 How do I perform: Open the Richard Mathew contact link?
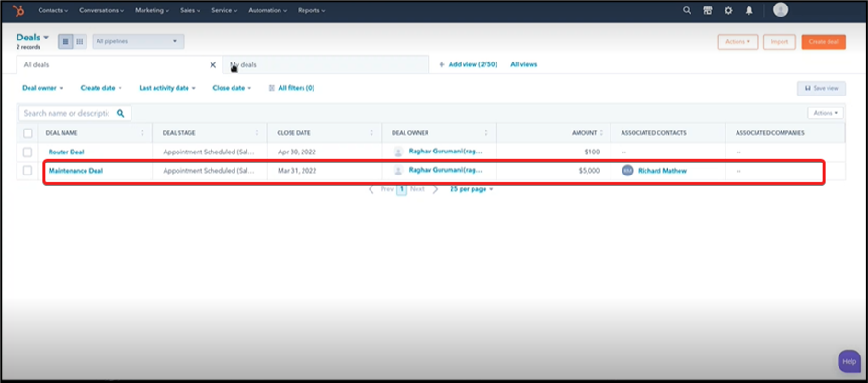(x=662, y=171)
